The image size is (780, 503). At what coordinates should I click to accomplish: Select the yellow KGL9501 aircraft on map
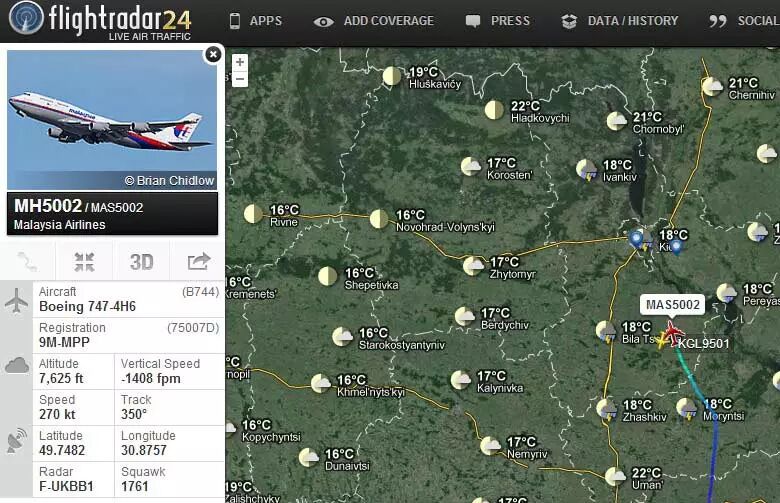tap(662, 341)
